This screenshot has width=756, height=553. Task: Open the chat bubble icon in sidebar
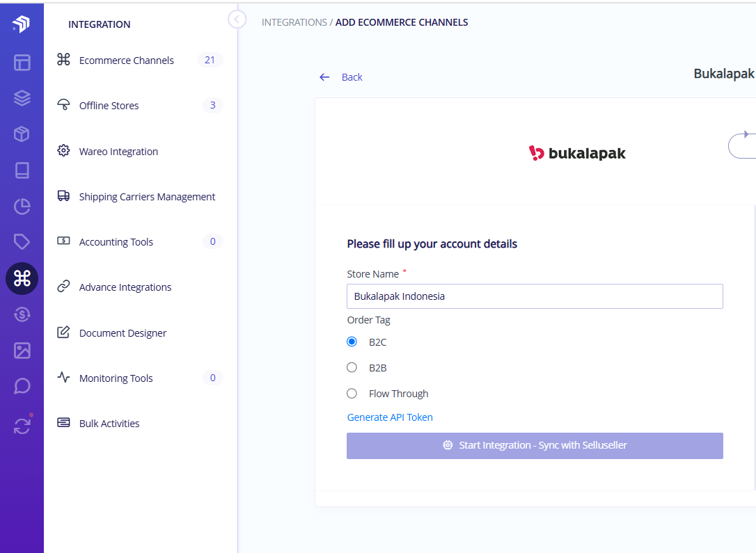click(x=22, y=386)
